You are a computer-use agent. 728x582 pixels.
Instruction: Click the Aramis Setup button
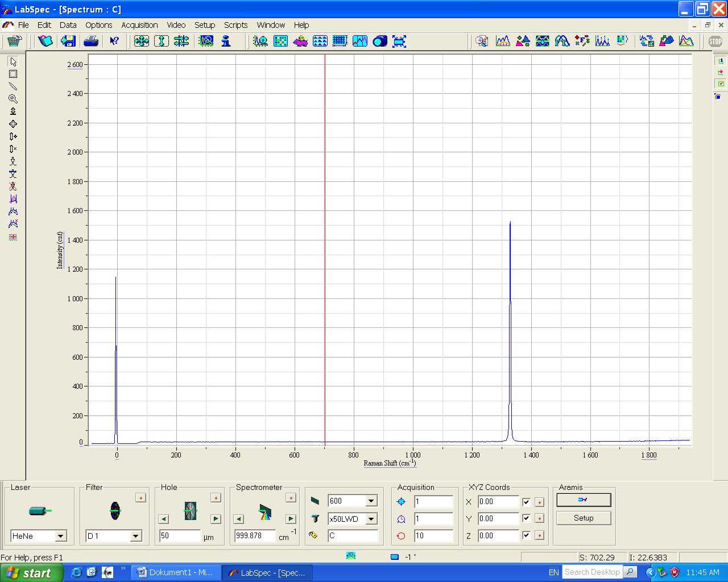coord(584,518)
